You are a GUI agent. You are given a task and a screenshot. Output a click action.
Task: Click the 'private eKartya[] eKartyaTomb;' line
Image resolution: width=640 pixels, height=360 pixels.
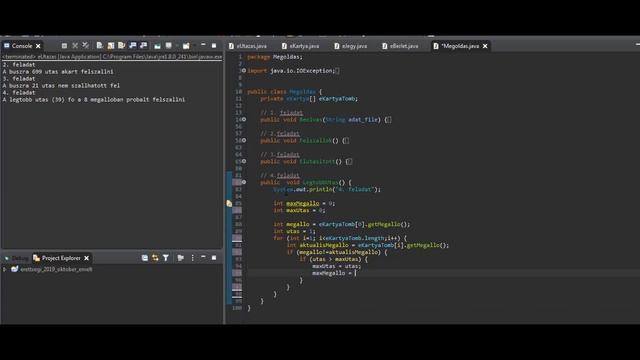coord(309,98)
